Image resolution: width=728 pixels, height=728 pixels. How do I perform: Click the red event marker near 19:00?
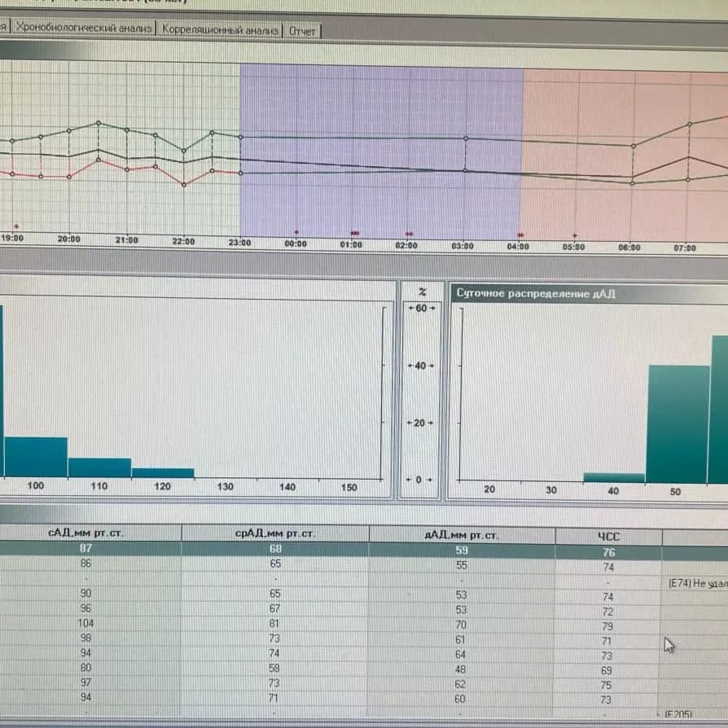[15, 226]
